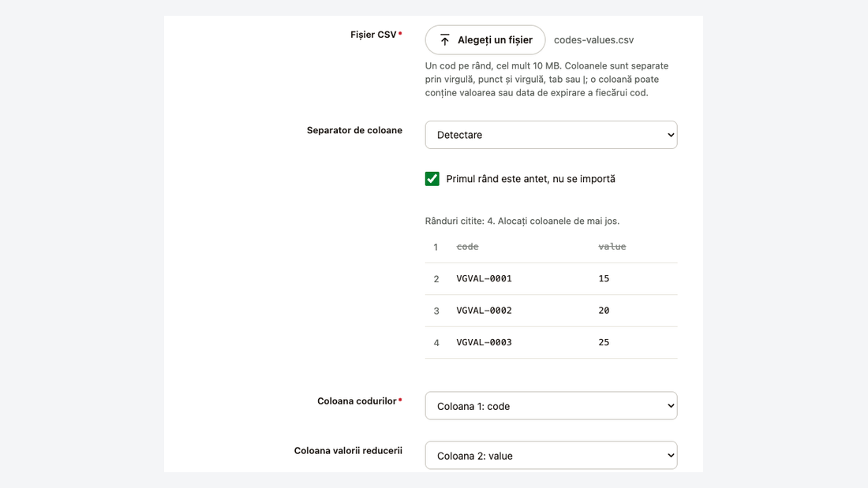Viewport: 868px width, 488px height.
Task: Click row number 4 in preview
Action: (436, 343)
